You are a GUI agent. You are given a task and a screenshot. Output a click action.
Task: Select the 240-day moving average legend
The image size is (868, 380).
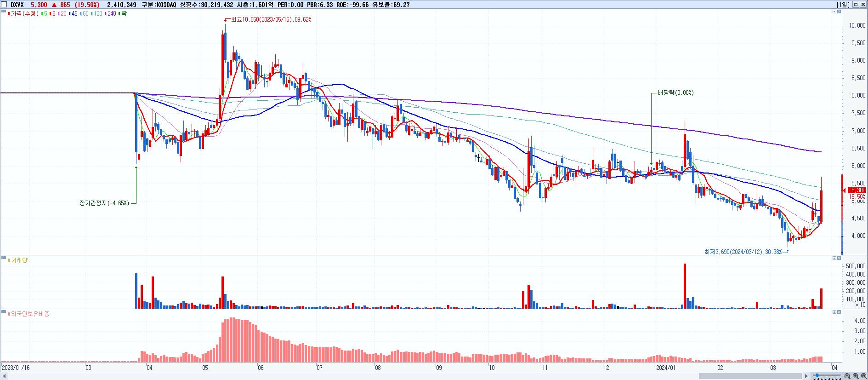click(110, 14)
